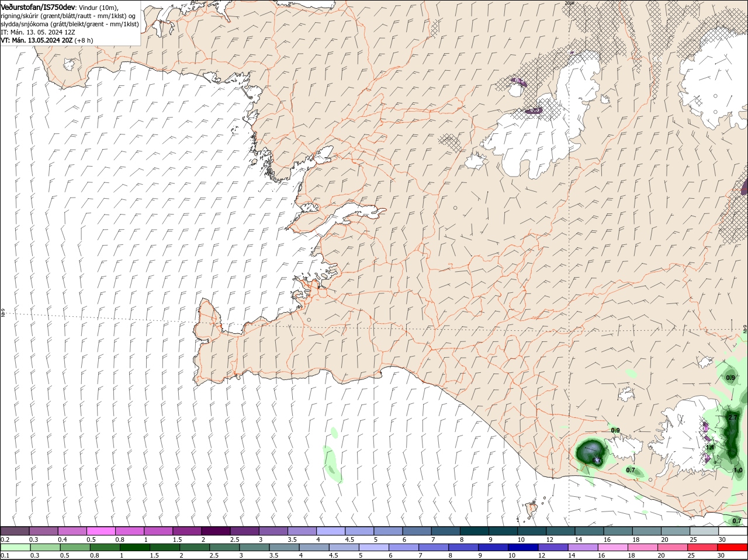Click the '0.7' value above the '30' legend labels
Viewport: 748px width, 560px height.
click(x=737, y=521)
